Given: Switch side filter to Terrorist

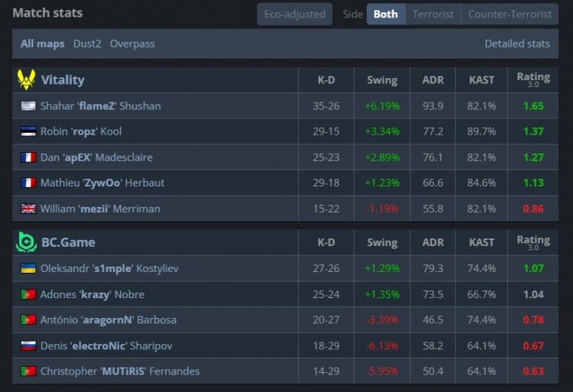Looking at the screenshot, I should click(432, 14).
